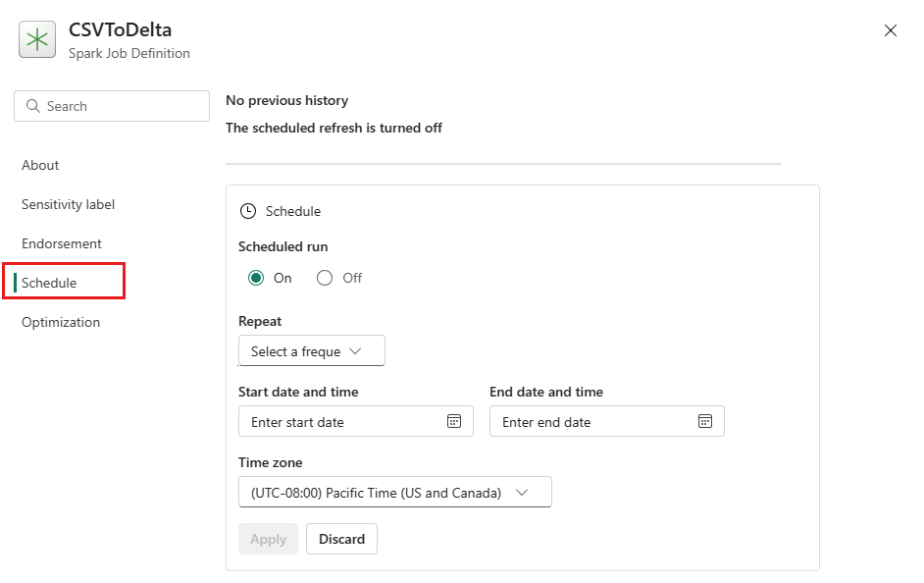Click the Enter start date field
This screenshot has height=583, width=924.
(343, 421)
